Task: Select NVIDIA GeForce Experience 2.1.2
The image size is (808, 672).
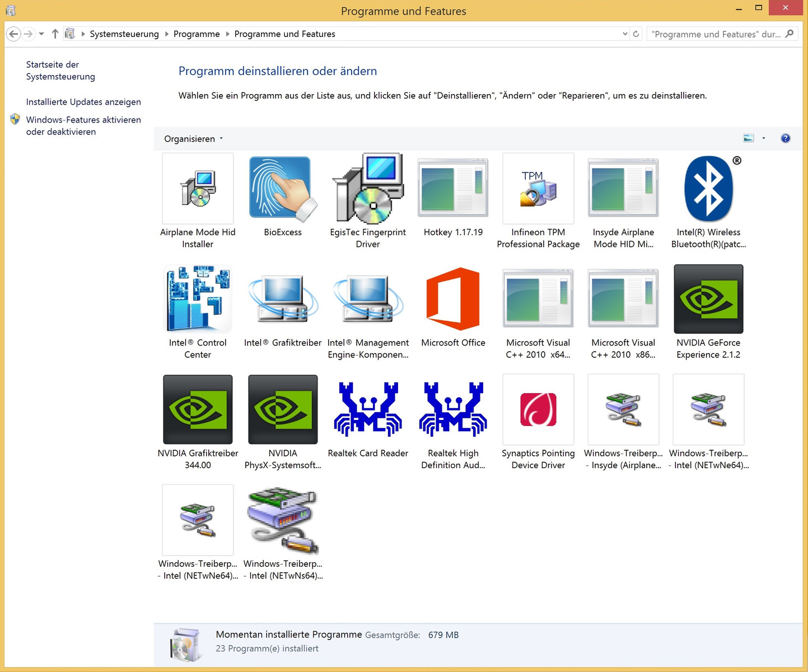Action: [x=708, y=312]
